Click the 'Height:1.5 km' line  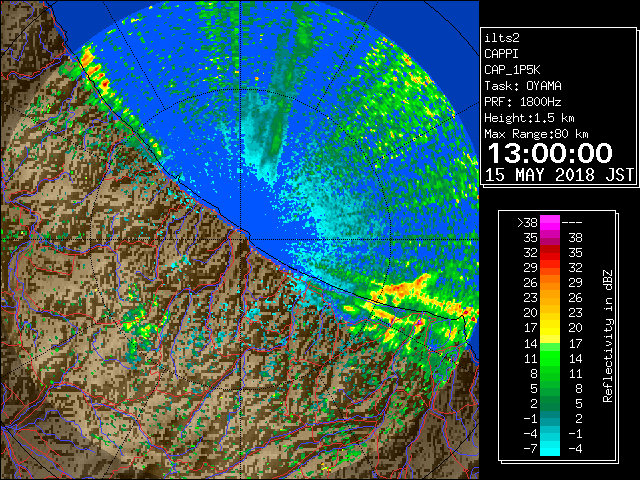click(x=529, y=118)
